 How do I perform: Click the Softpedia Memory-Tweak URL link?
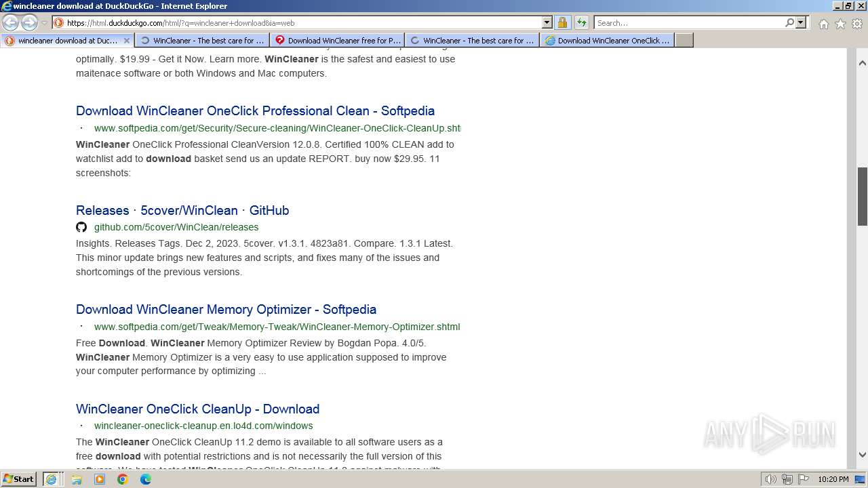coord(277,327)
